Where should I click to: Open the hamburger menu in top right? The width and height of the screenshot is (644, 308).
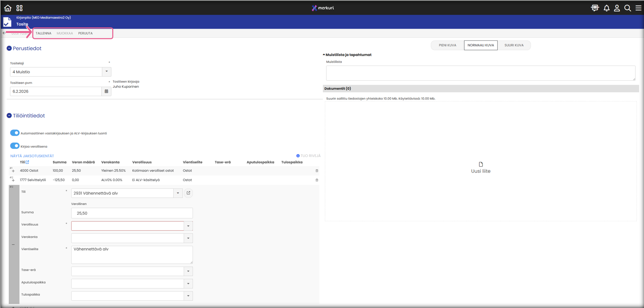pos(638,8)
